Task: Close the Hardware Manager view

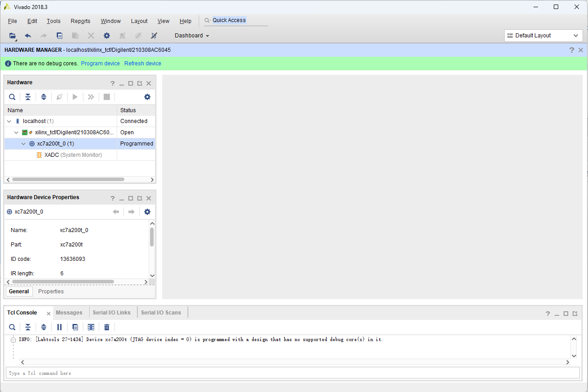Action: (581, 50)
